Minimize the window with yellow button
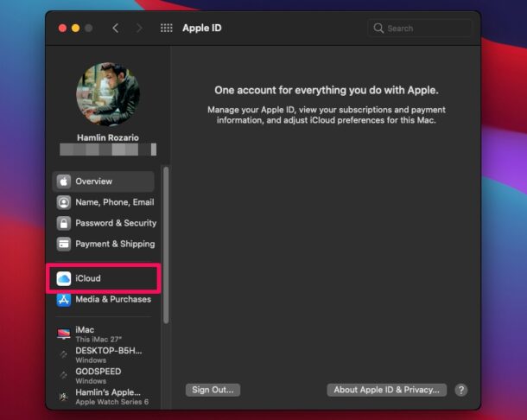The image size is (527, 420). [76, 29]
